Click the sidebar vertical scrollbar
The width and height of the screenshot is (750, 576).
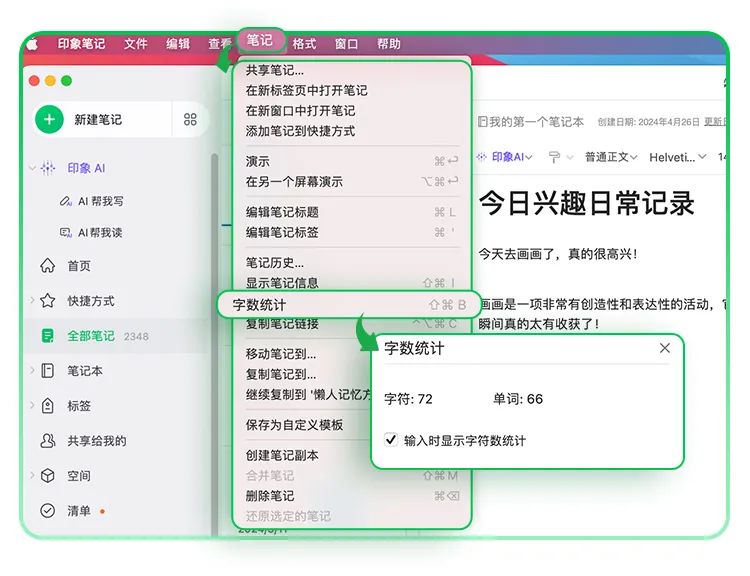point(214,344)
